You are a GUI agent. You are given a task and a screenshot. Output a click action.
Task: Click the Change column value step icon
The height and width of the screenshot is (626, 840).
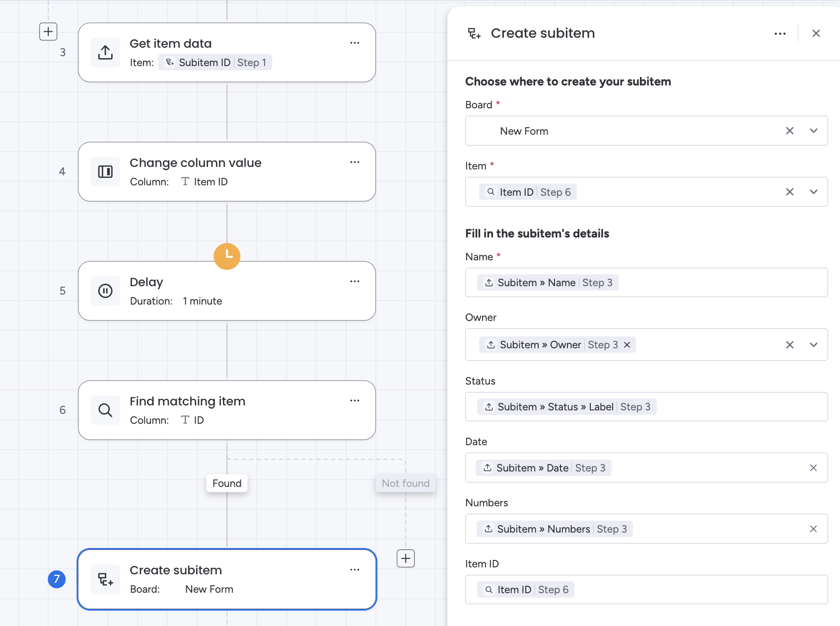tap(105, 172)
